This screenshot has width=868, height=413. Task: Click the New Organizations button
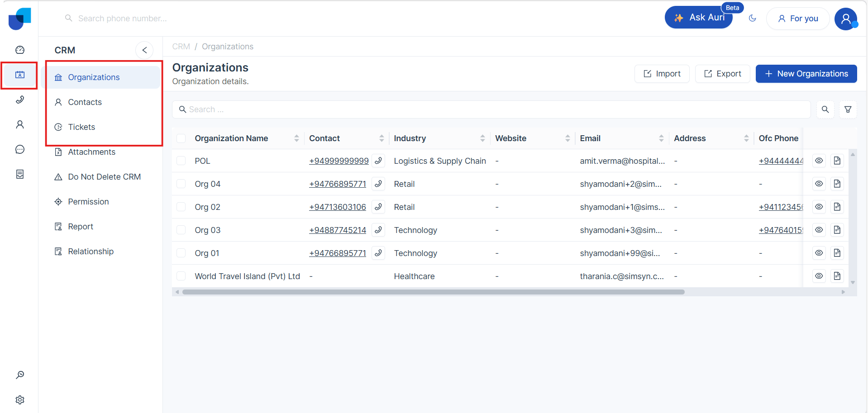806,74
